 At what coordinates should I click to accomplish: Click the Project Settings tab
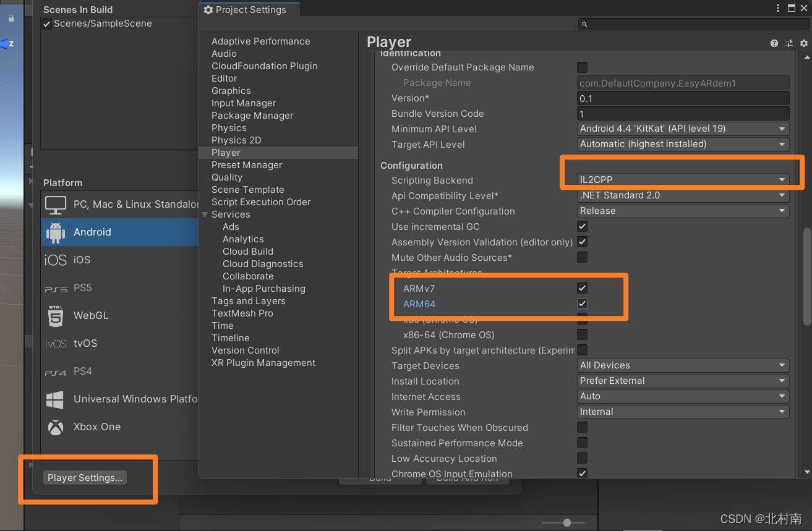(x=250, y=10)
